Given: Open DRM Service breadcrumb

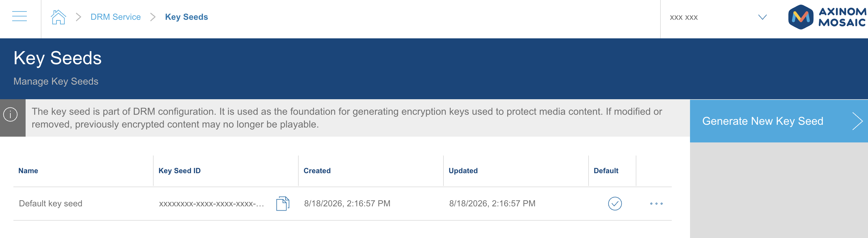Looking at the screenshot, I should point(116,17).
